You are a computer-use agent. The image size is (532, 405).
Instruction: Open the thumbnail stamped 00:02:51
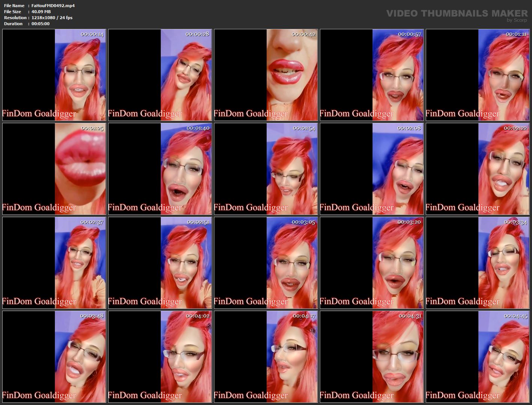[x=160, y=263]
